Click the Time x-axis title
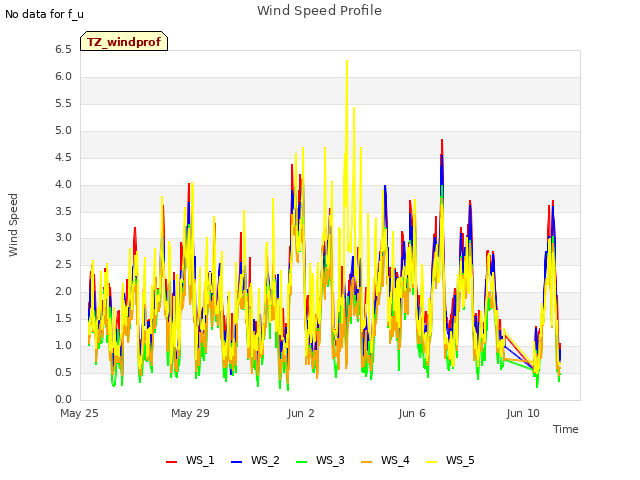 [x=566, y=429]
